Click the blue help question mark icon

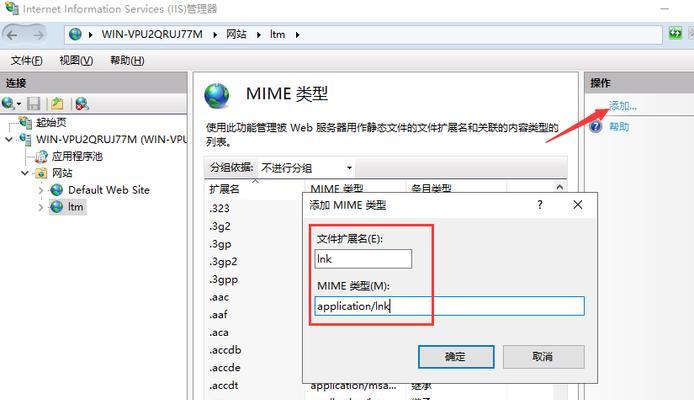click(596, 127)
